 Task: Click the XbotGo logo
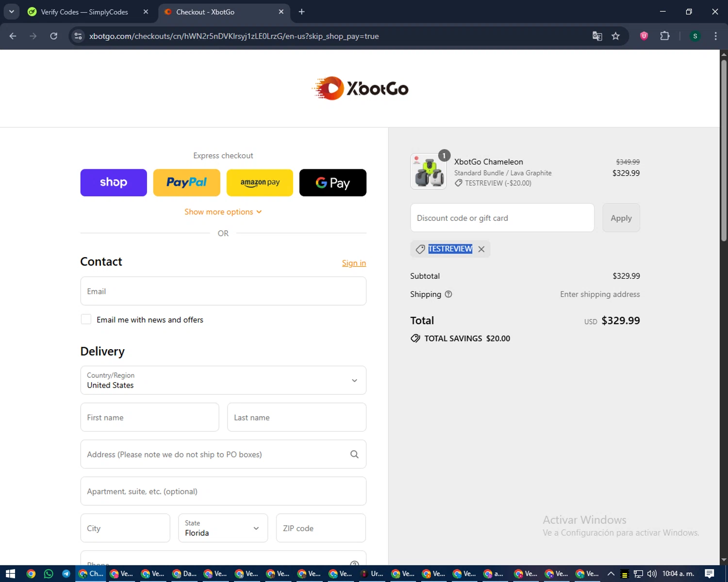point(360,88)
